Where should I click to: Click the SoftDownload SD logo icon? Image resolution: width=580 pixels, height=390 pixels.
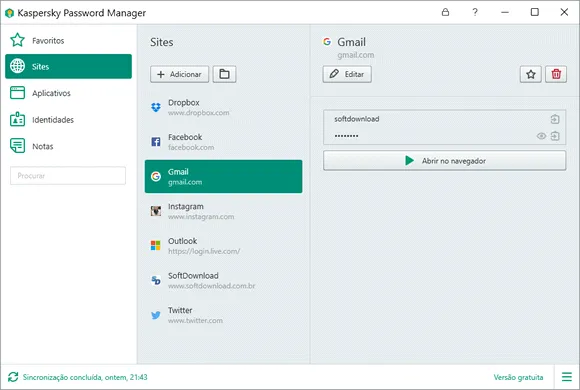tap(156, 280)
